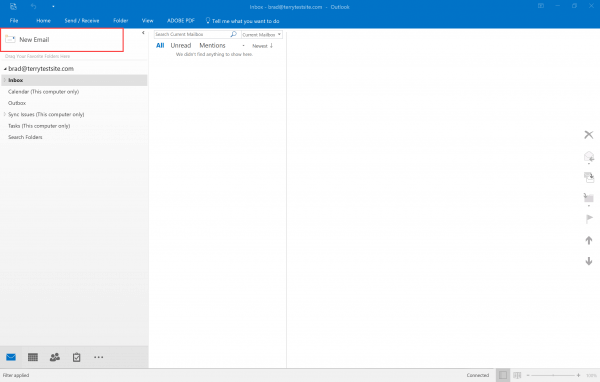
Task: Open Tasks clipboard icon in navigation bar
Action: [x=77, y=357]
